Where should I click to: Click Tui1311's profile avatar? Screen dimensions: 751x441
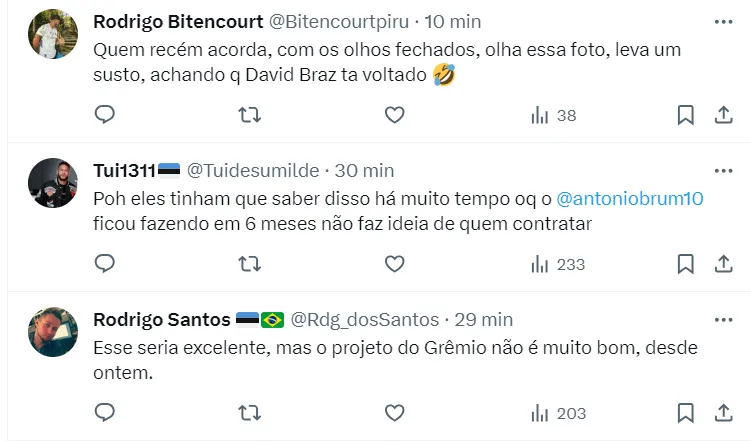tap(53, 184)
